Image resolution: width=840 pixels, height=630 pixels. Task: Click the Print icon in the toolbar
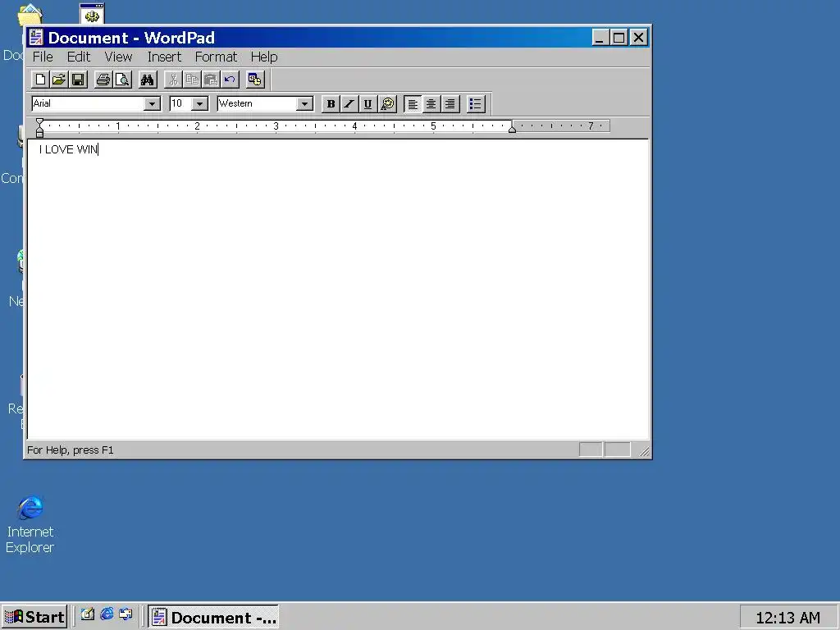[103, 80]
